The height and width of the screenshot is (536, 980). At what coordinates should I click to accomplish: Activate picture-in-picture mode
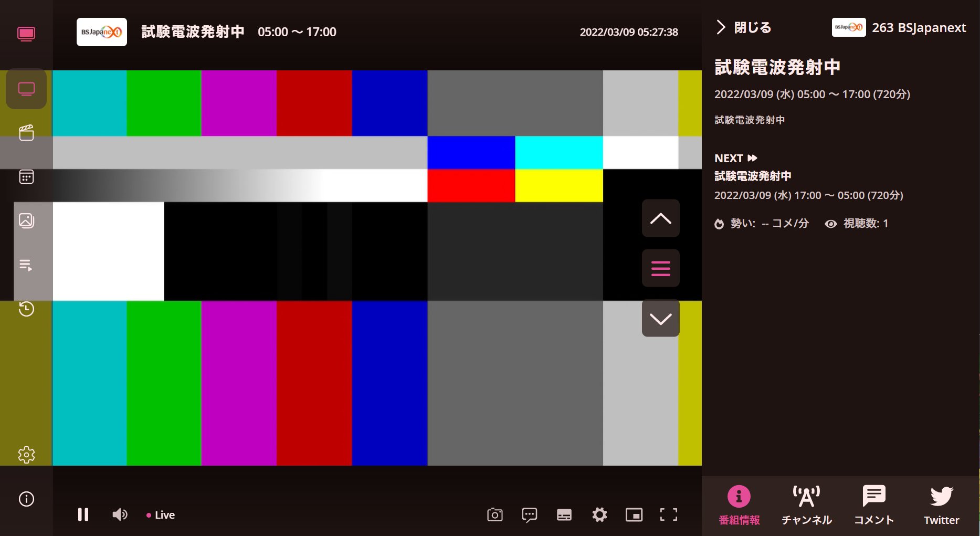(634, 514)
